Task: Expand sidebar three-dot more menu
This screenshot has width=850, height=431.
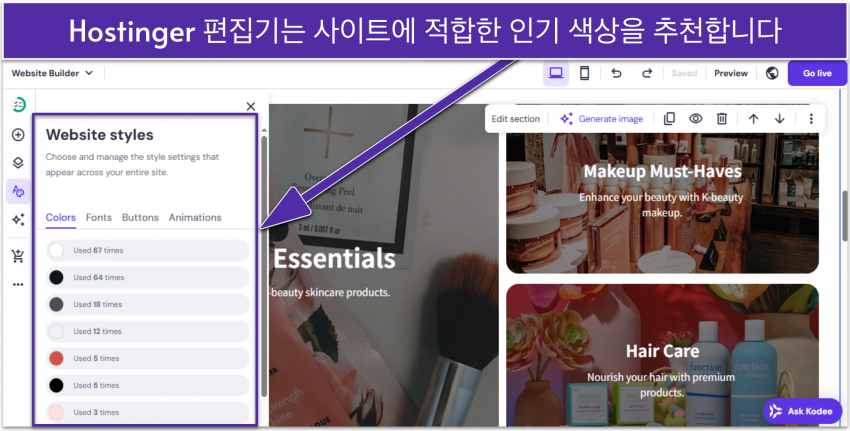Action: [18, 284]
